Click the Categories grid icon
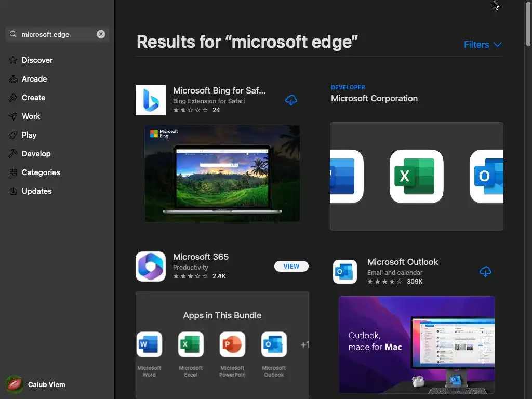This screenshot has width=532, height=399. [13, 172]
